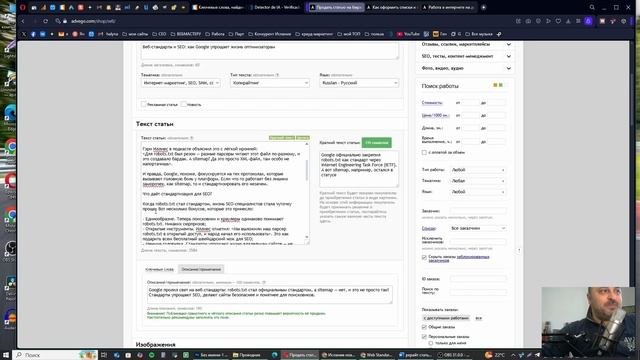Open the YouTube bookmark
Viewport: 640px width, 360px height.
coord(408,34)
